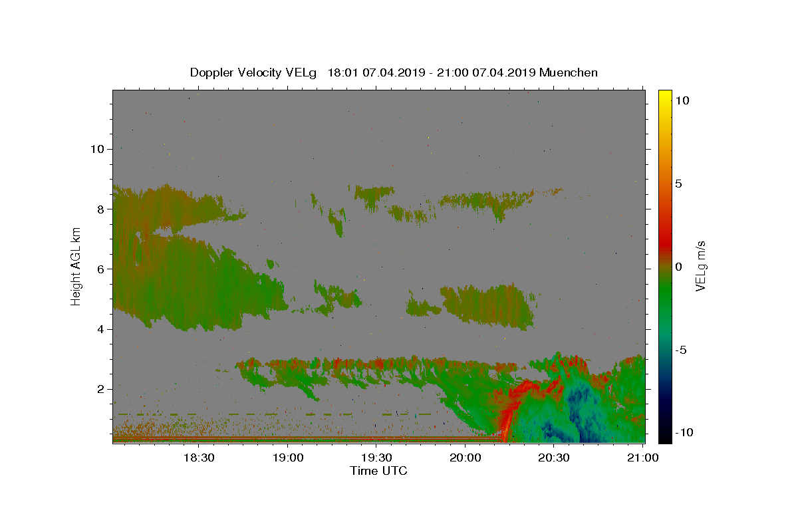Click the 19:00 time tick label
798x532 pixels.
(288, 458)
